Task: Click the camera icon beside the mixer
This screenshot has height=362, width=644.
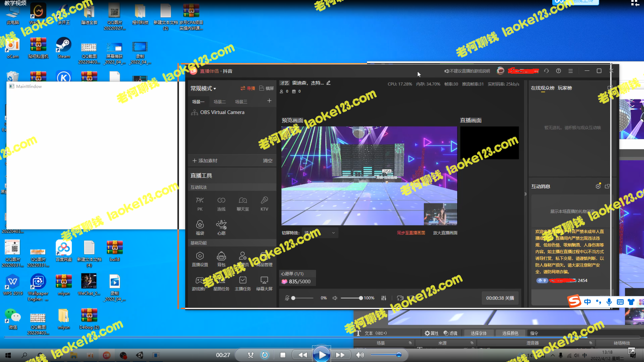Action: click(x=400, y=298)
